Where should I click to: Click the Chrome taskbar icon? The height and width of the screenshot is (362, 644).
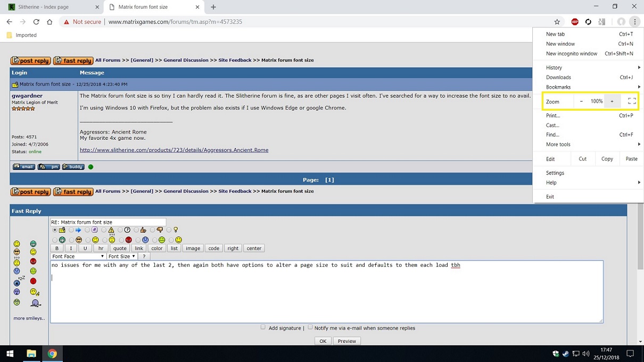(52, 353)
